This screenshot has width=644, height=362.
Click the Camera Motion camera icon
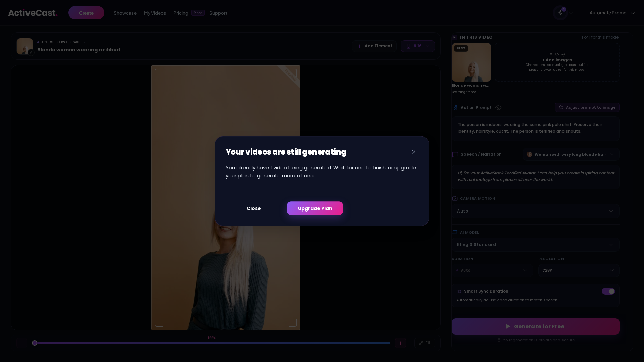pyautogui.click(x=455, y=198)
